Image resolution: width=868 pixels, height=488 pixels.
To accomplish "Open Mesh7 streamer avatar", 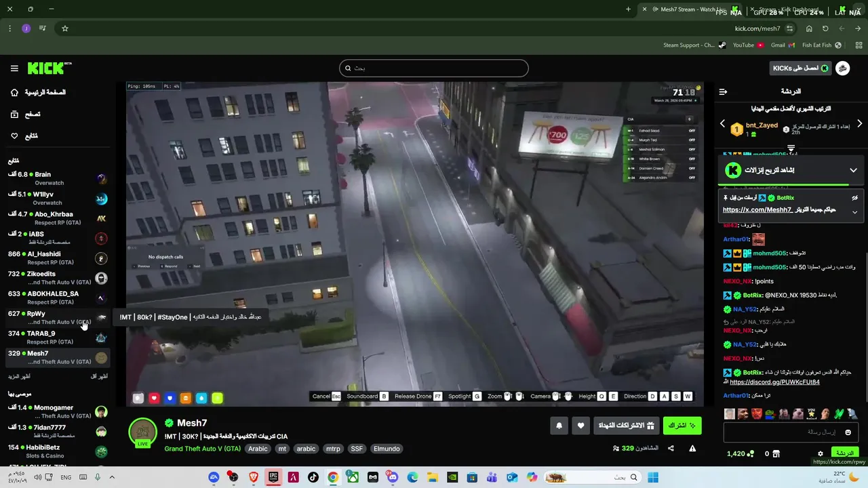I will (143, 432).
